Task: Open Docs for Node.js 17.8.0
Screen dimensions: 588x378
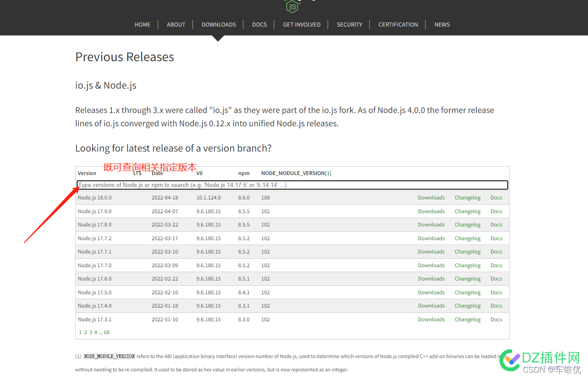Action: [496, 225]
